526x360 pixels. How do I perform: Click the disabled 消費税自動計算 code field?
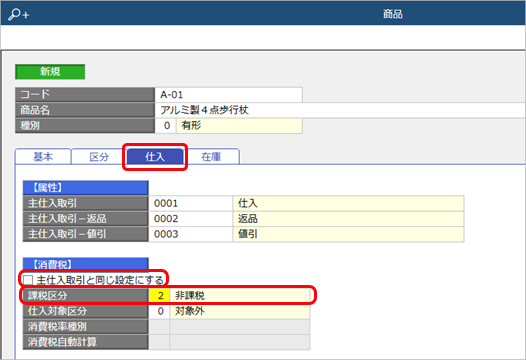(x=159, y=342)
